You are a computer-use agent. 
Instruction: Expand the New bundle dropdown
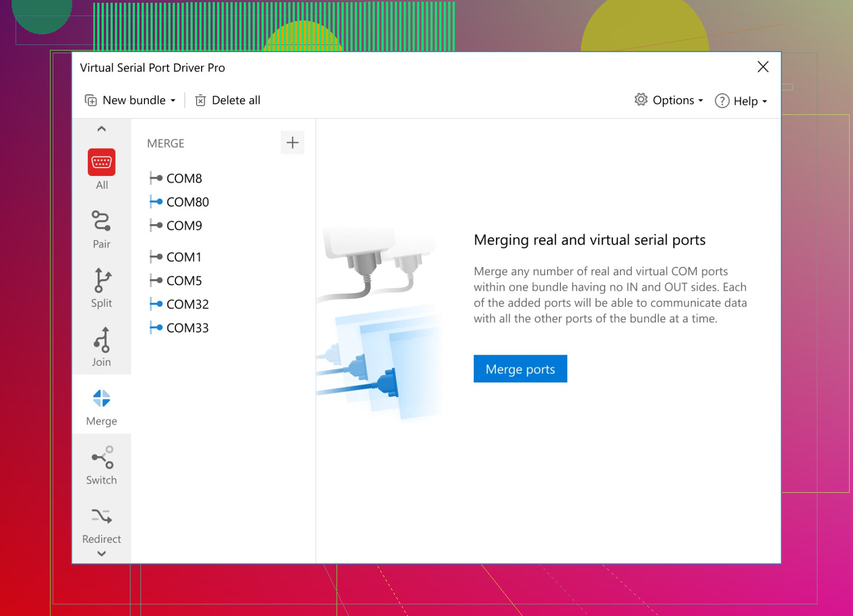click(173, 100)
